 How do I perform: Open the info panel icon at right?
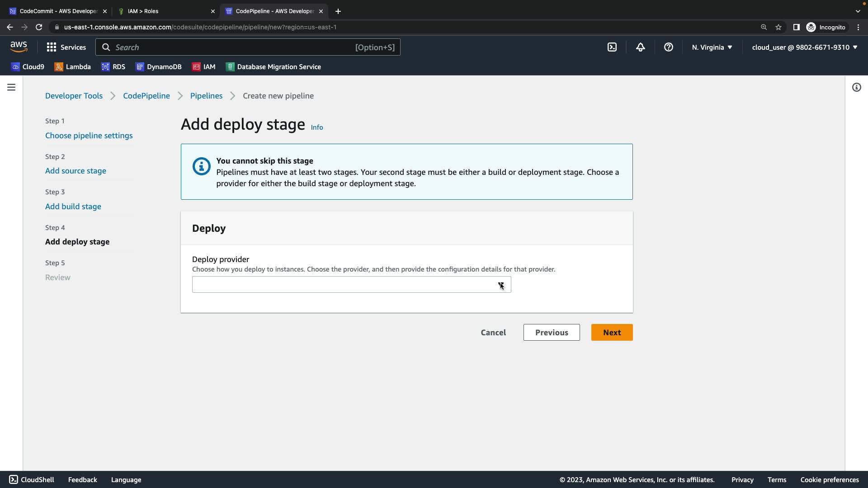(856, 87)
